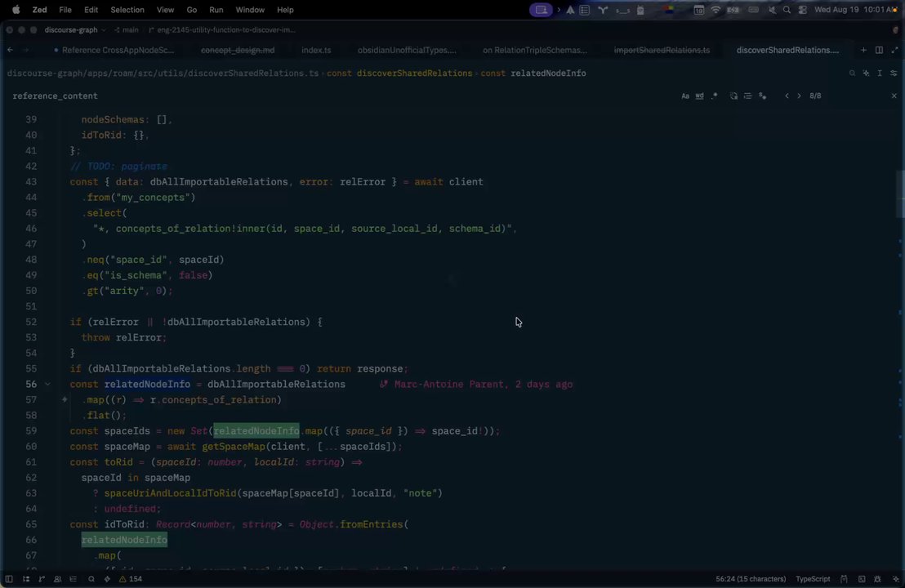Toggle the agent panel sparkle icon
This screenshot has width=905, height=588.
coord(896,579)
